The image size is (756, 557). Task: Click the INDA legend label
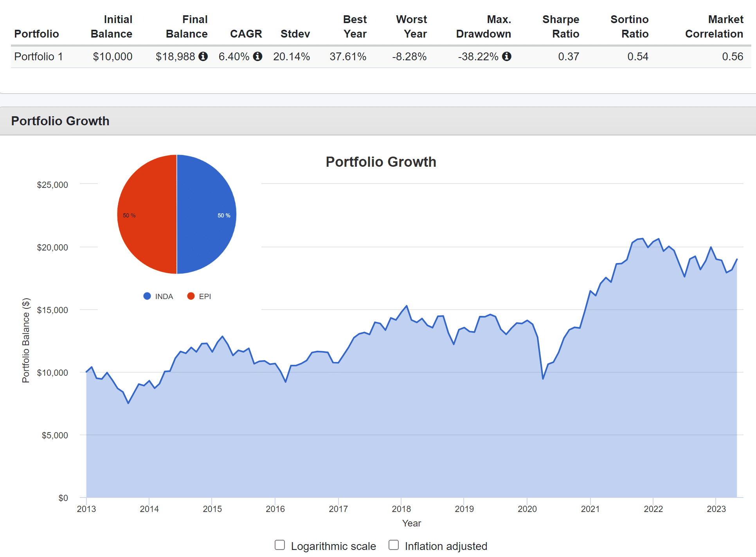(164, 297)
